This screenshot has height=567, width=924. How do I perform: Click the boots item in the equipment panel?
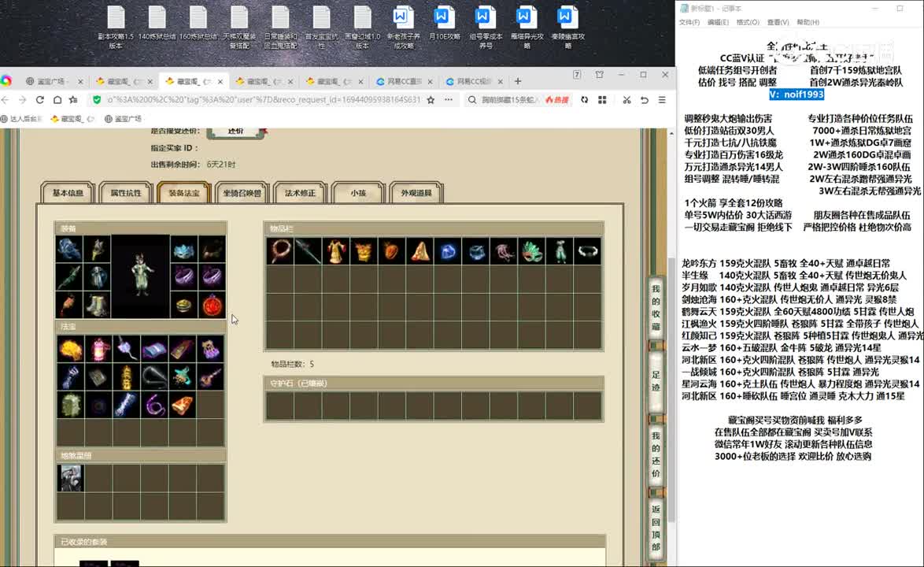(98, 306)
